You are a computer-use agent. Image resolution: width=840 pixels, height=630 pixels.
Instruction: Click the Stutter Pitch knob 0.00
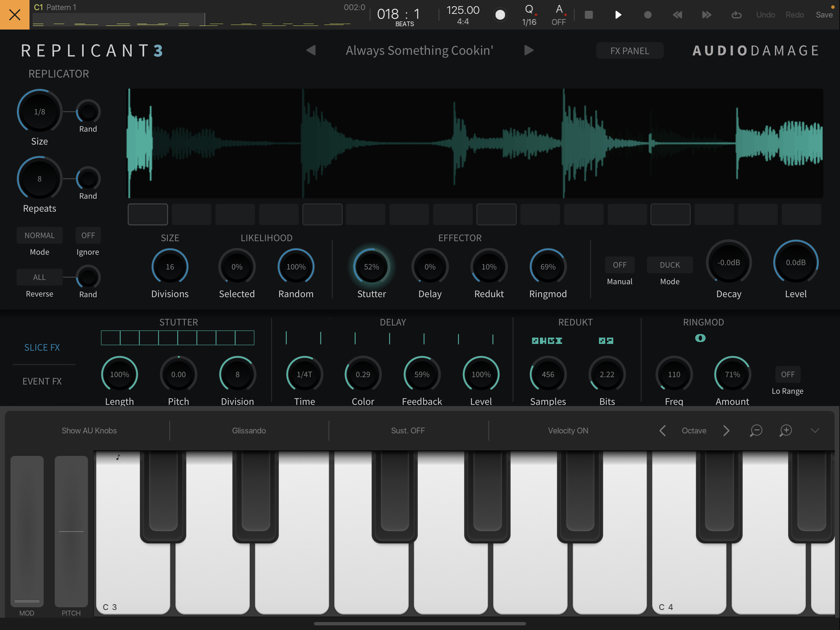click(178, 374)
